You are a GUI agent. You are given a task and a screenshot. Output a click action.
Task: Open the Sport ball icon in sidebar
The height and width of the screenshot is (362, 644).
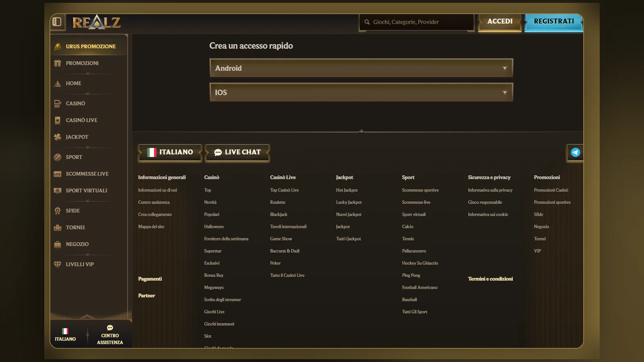pyautogui.click(x=58, y=157)
